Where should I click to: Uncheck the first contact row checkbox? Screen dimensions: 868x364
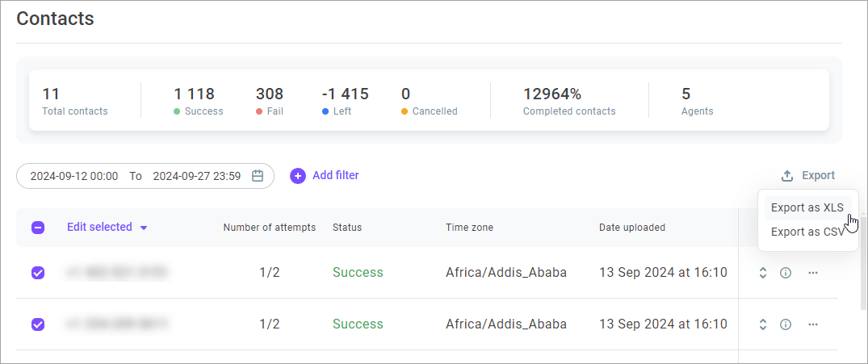tap(38, 273)
